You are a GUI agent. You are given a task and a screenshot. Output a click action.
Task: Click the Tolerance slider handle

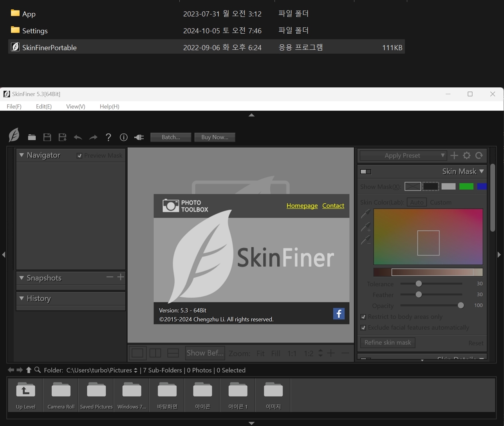419,283
